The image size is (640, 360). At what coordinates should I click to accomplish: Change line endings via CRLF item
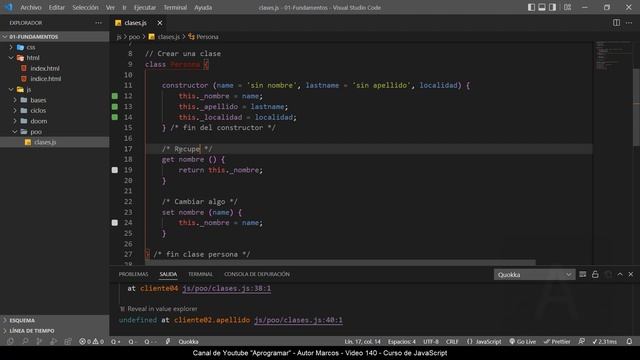(452, 342)
